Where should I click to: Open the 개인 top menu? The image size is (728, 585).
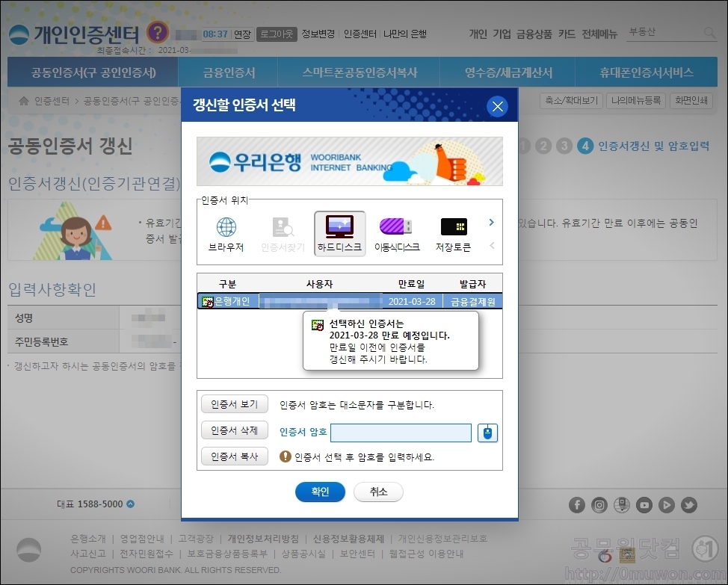point(478,34)
